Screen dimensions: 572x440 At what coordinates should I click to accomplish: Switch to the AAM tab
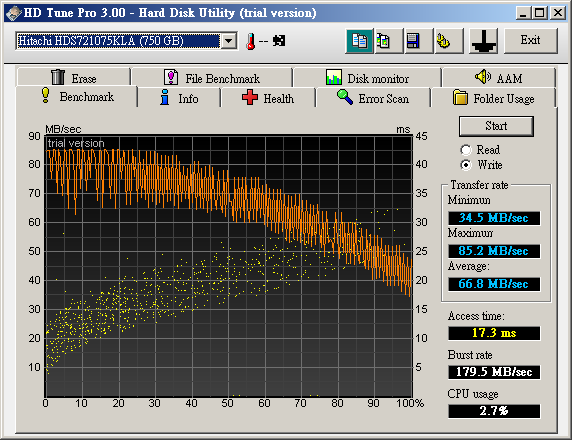pos(499,78)
